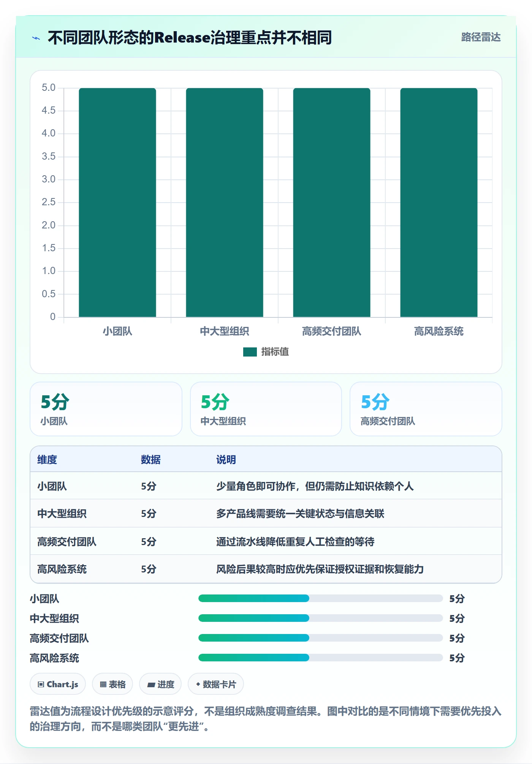Click the x-axis label 高频交付团队

pyautogui.click(x=332, y=331)
